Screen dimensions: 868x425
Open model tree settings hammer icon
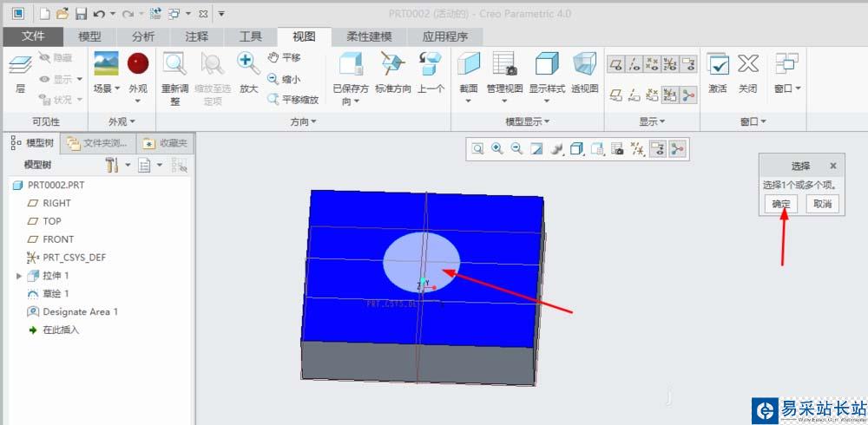pyautogui.click(x=112, y=164)
